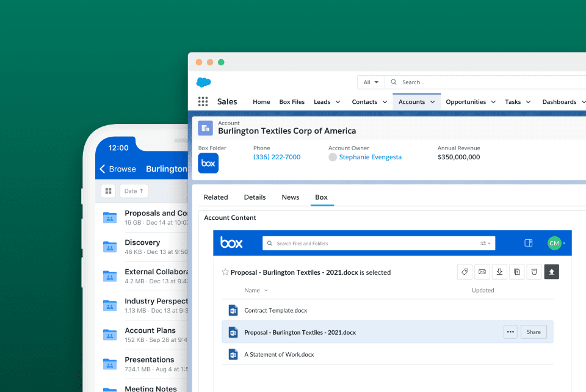Click the copy file icon
Image resolution: width=586 pixels, height=392 pixels.
[x=517, y=272]
